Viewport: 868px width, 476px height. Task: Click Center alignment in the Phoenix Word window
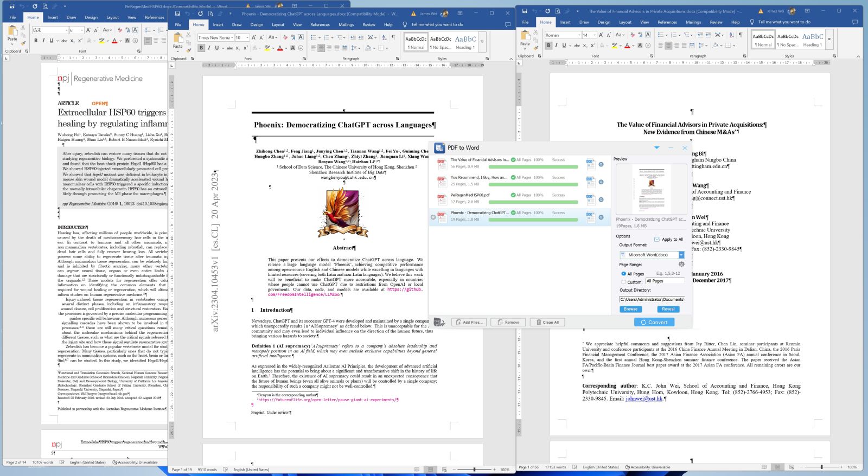(321, 48)
